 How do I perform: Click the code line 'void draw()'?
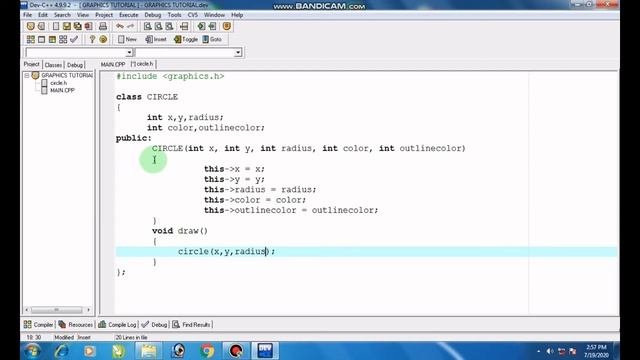tap(180, 231)
